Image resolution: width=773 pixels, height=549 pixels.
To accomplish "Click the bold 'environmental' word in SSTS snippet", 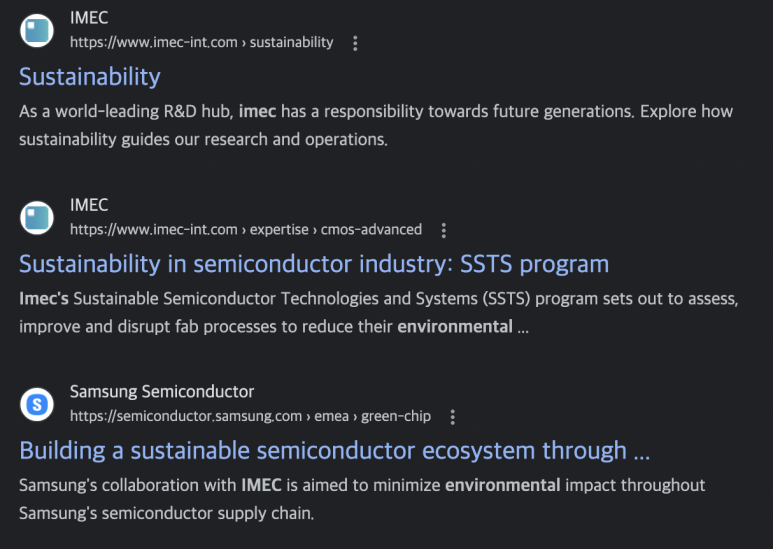I will click(x=455, y=327).
